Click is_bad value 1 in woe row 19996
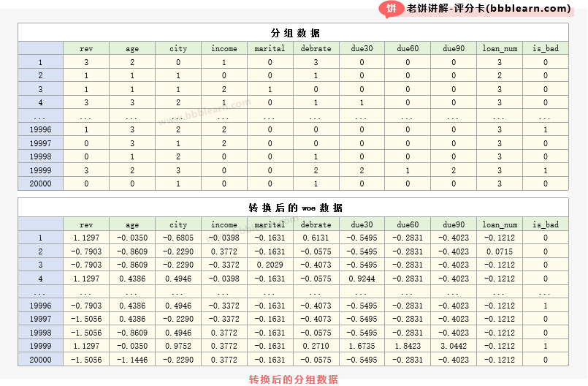Viewport: 588px width, 386px height. [546, 306]
